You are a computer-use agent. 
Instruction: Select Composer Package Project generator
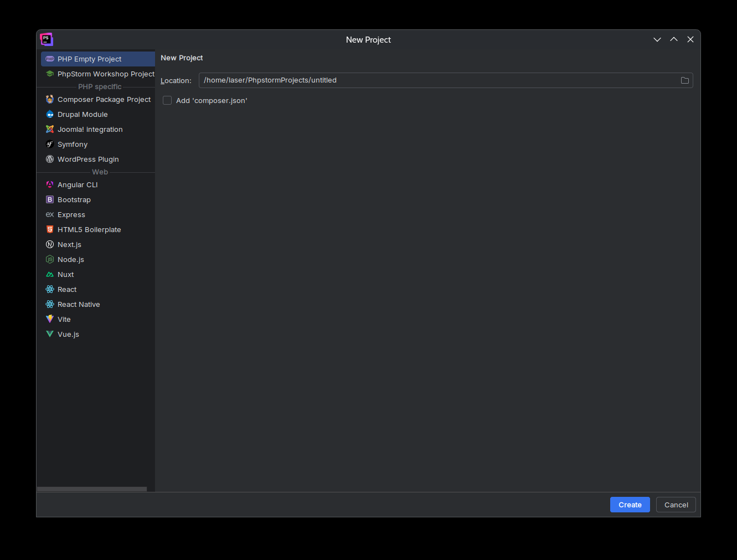[x=104, y=100]
